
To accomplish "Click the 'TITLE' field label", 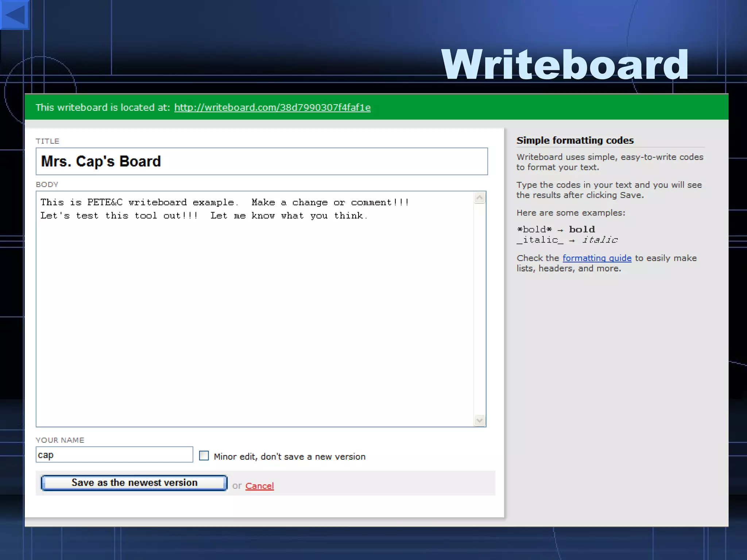I will pyautogui.click(x=47, y=141).
